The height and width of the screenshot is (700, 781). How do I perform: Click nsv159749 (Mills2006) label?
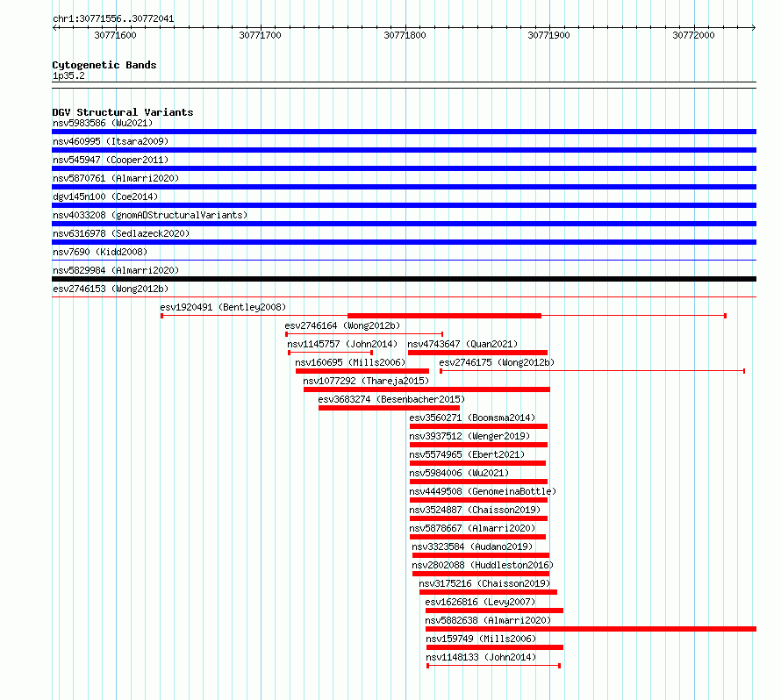coord(481,639)
